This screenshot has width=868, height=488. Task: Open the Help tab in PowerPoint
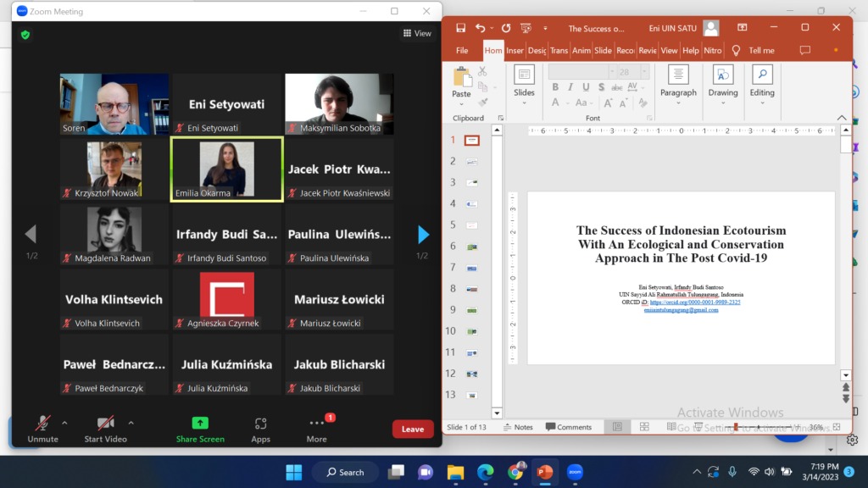coord(690,50)
